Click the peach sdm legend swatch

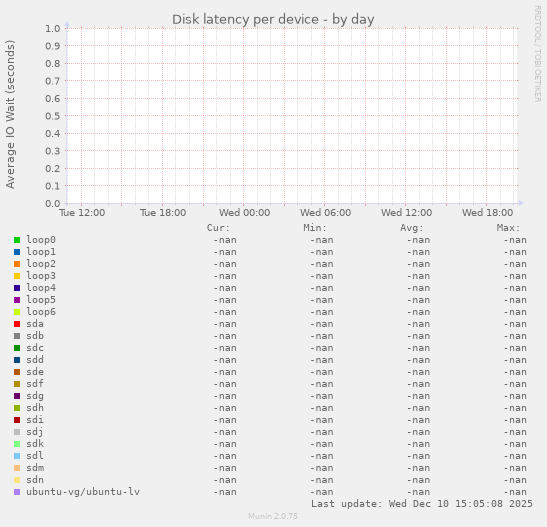[x=17, y=468]
